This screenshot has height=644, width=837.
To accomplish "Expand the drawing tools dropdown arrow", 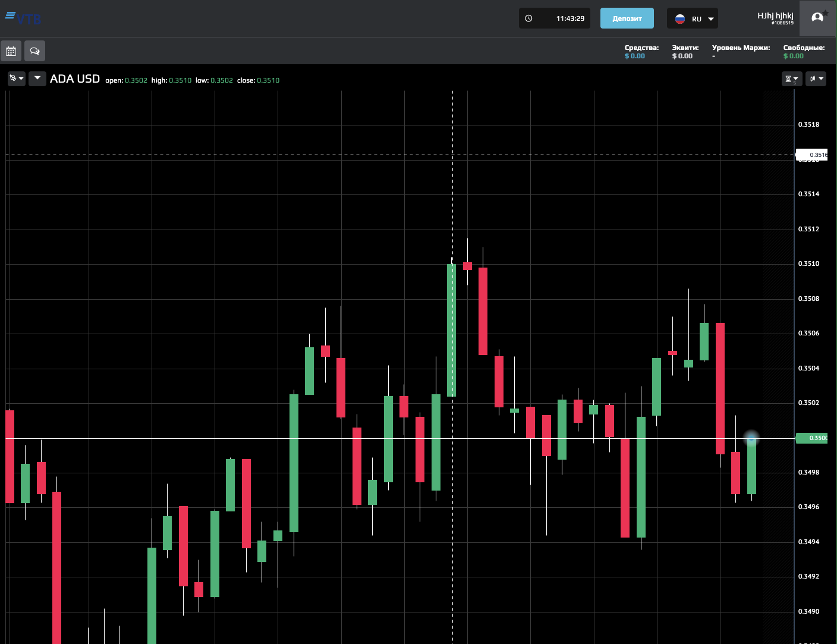I will tap(20, 78).
